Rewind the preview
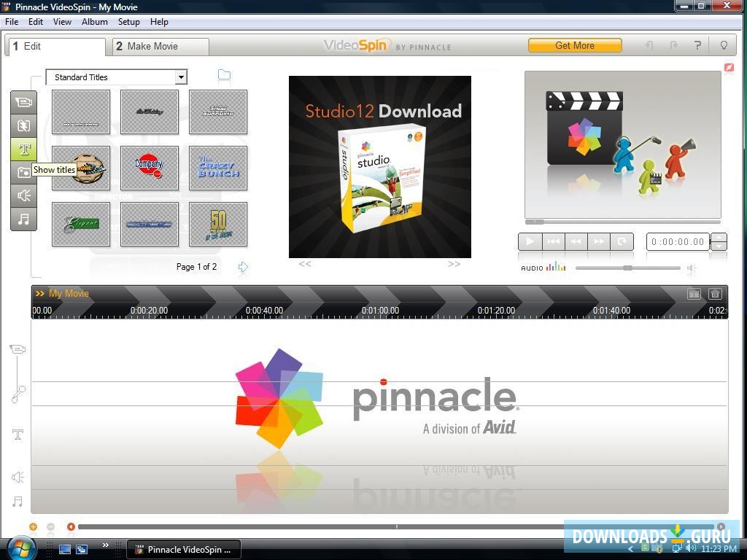The image size is (747, 560). 576,241
